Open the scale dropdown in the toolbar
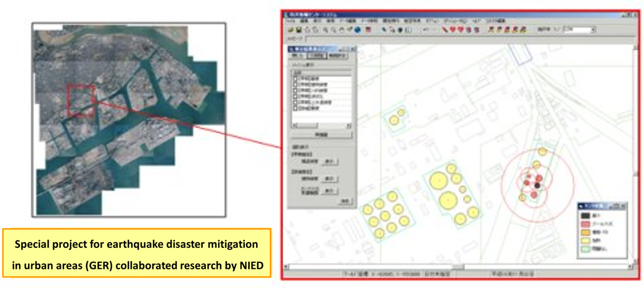 [593, 30]
